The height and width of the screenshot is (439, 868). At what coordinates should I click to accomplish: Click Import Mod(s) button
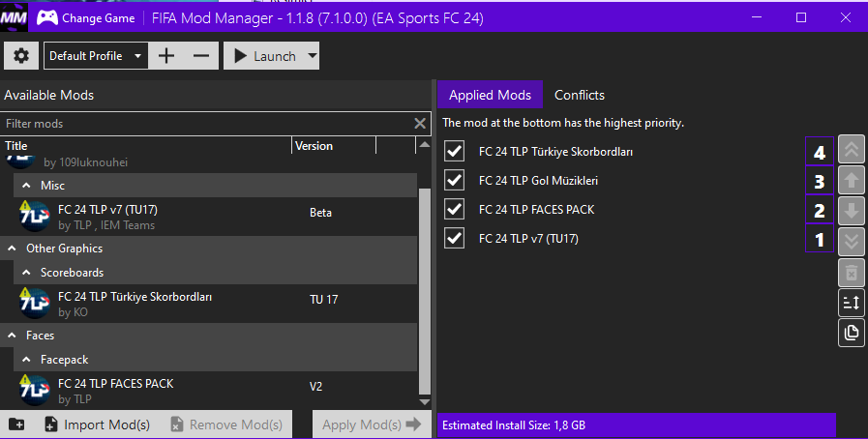98,424
